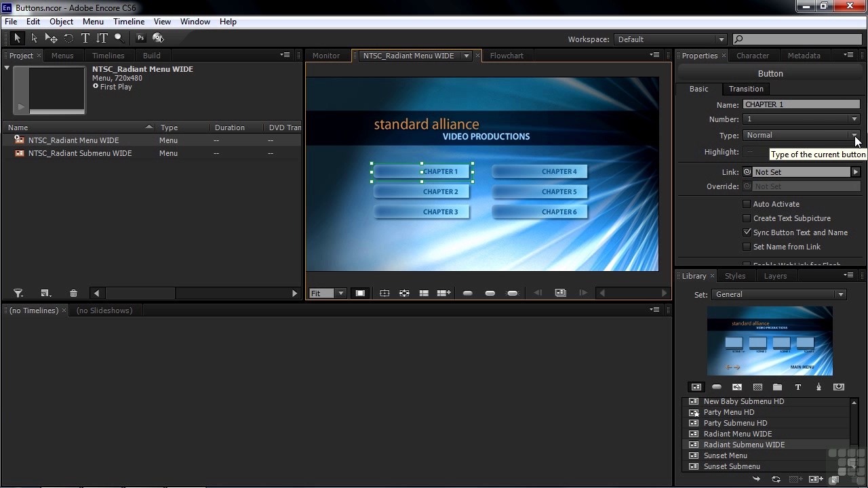Open the Timeline menu
The width and height of the screenshot is (868, 488).
[x=129, y=22]
